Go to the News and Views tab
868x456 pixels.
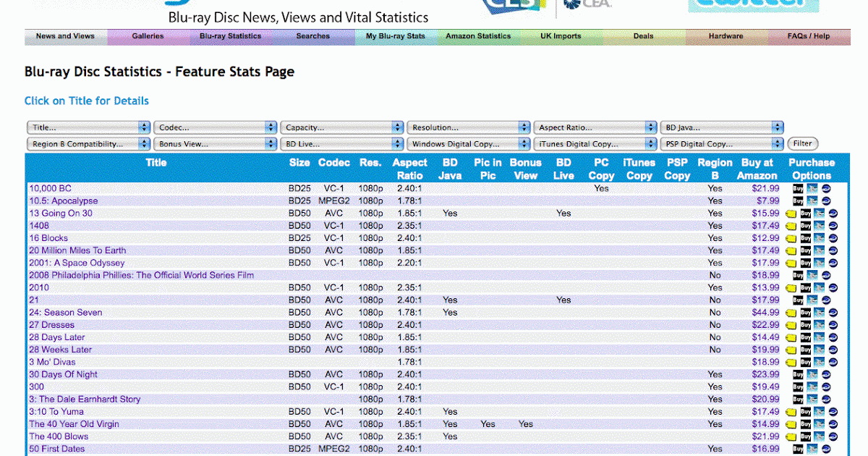point(66,36)
